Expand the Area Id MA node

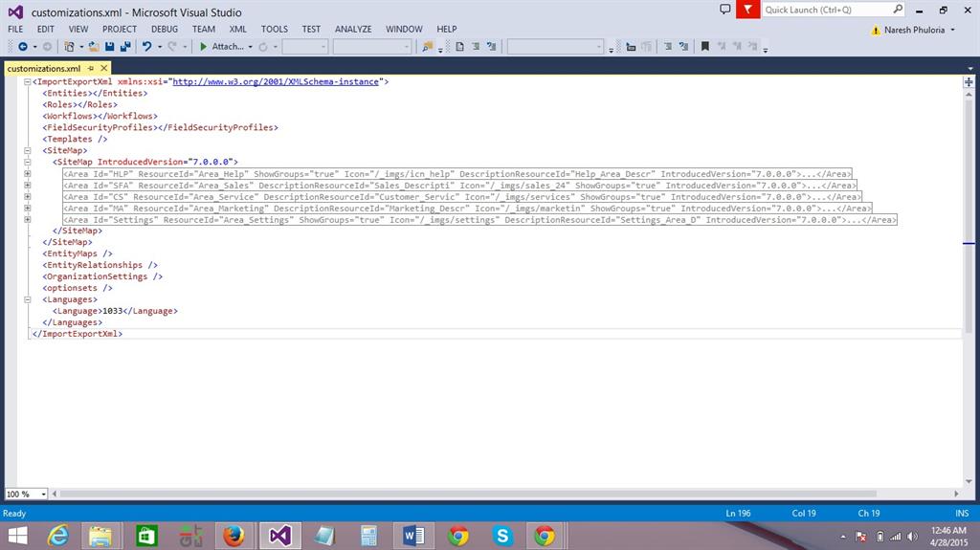point(28,209)
